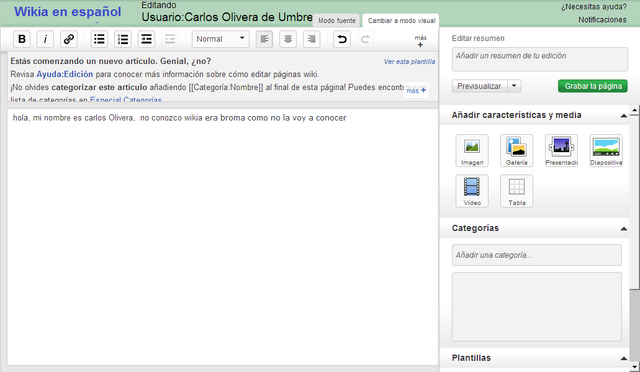The width and height of the screenshot is (640, 372).
Task: Go to Wikia en español home
Action: (68, 12)
